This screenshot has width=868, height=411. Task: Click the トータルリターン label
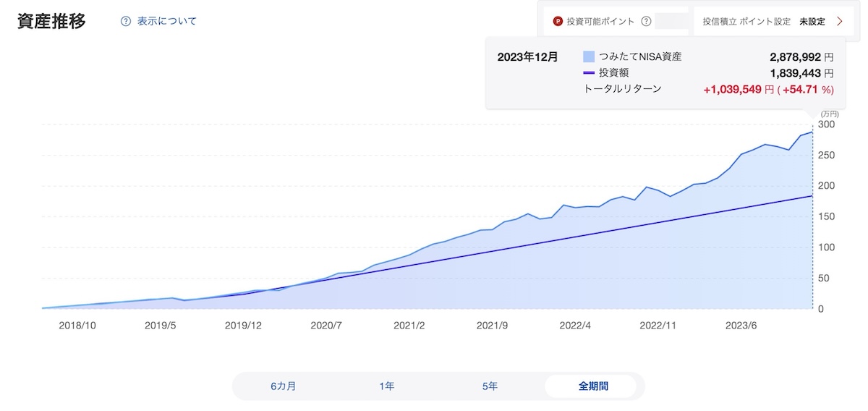click(x=622, y=89)
